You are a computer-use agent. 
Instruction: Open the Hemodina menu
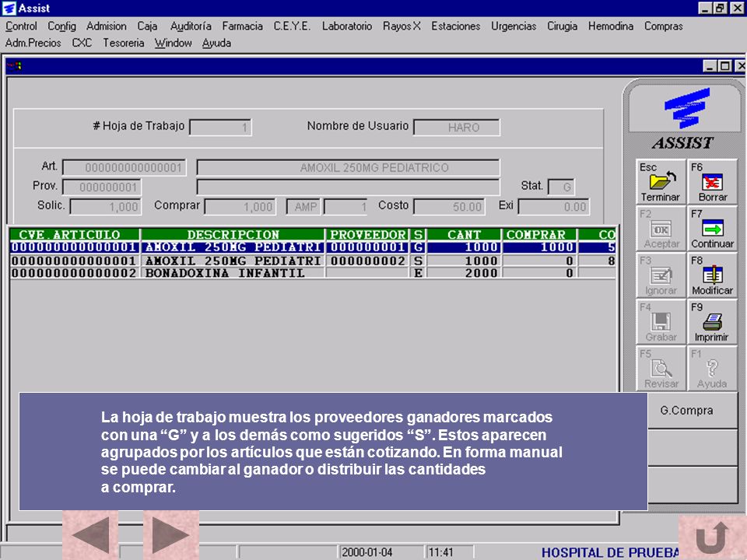(611, 26)
